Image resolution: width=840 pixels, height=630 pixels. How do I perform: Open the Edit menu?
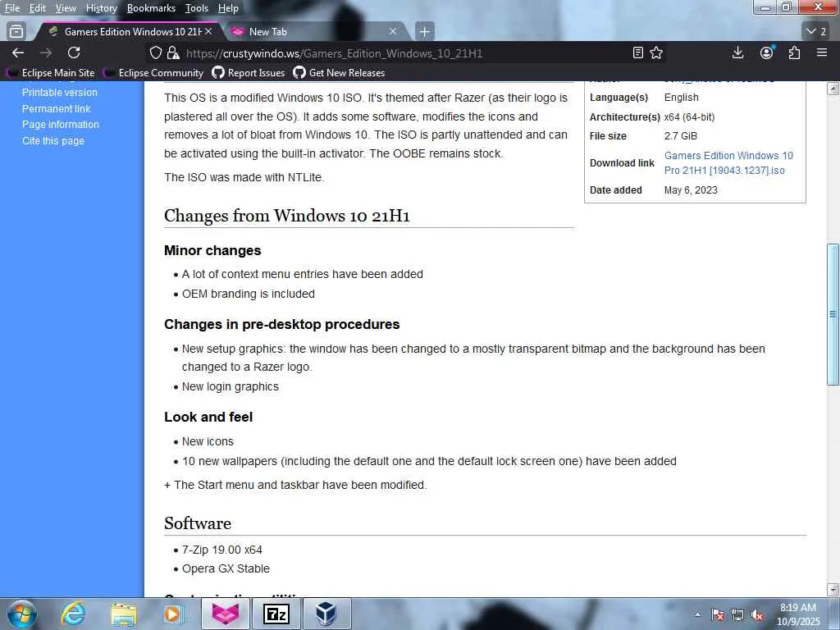(x=38, y=8)
